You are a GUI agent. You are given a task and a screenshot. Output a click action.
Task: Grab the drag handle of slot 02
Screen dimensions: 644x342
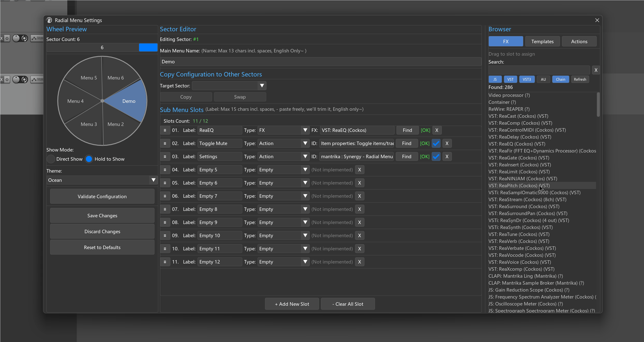[x=165, y=144]
